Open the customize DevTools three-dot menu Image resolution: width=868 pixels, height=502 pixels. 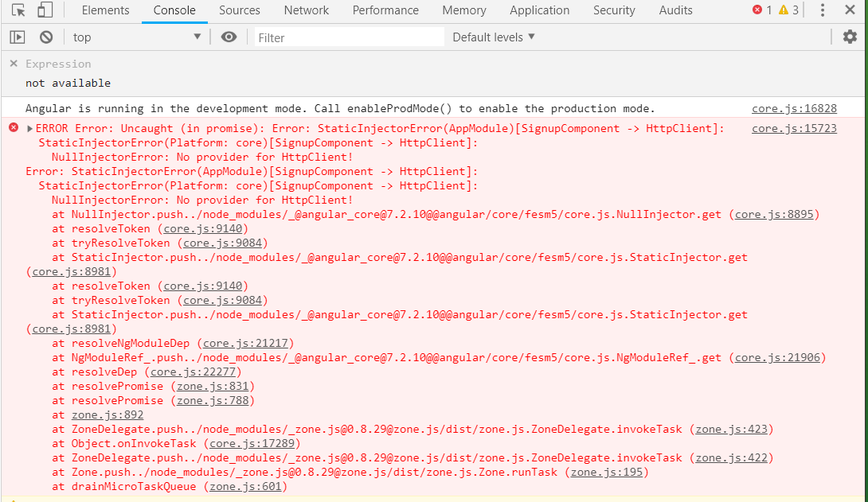822,10
